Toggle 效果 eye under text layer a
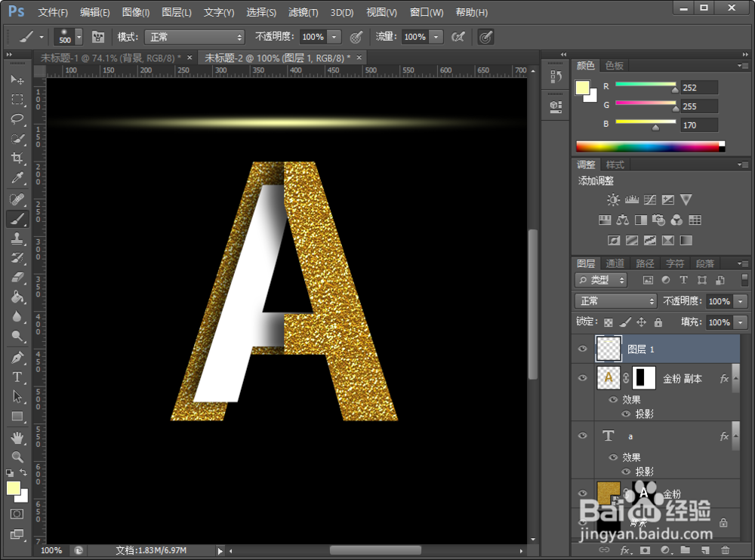755x560 pixels. pyautogui.click(x=613, y=457)
